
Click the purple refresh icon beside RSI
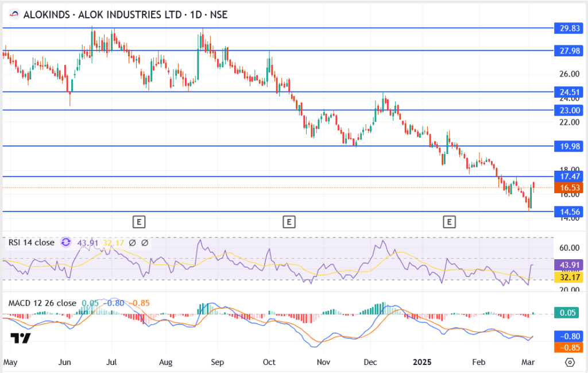point(66,243)
